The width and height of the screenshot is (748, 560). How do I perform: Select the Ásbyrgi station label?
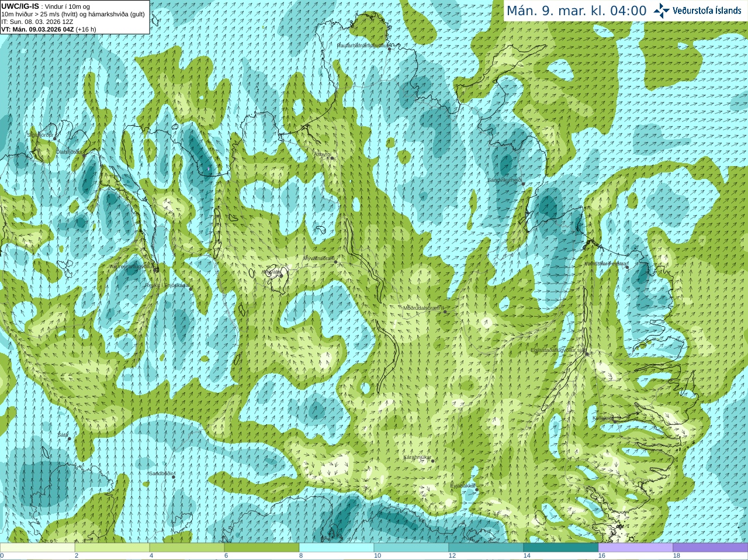tap(322, 154)
